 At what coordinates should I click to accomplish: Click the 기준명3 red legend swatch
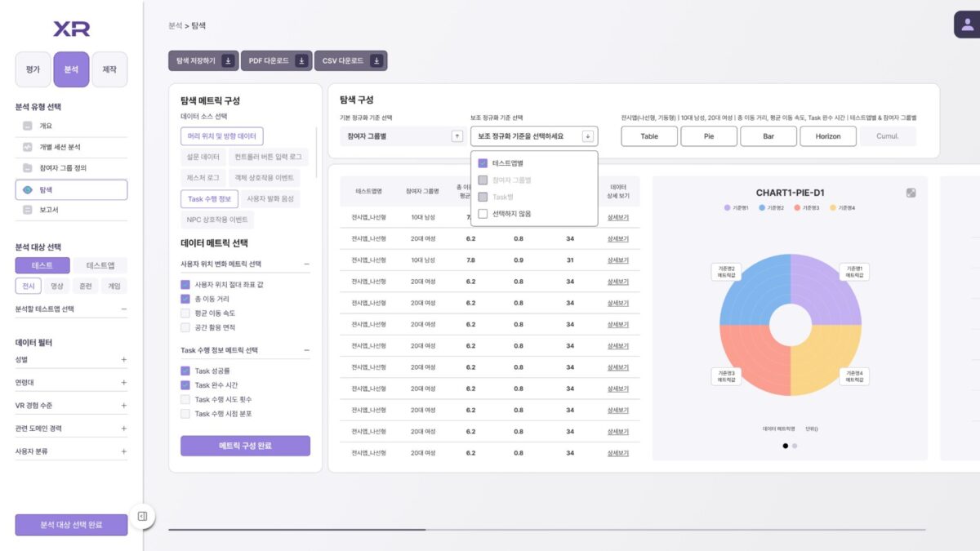pyautogui.click(x=796, y=208)
